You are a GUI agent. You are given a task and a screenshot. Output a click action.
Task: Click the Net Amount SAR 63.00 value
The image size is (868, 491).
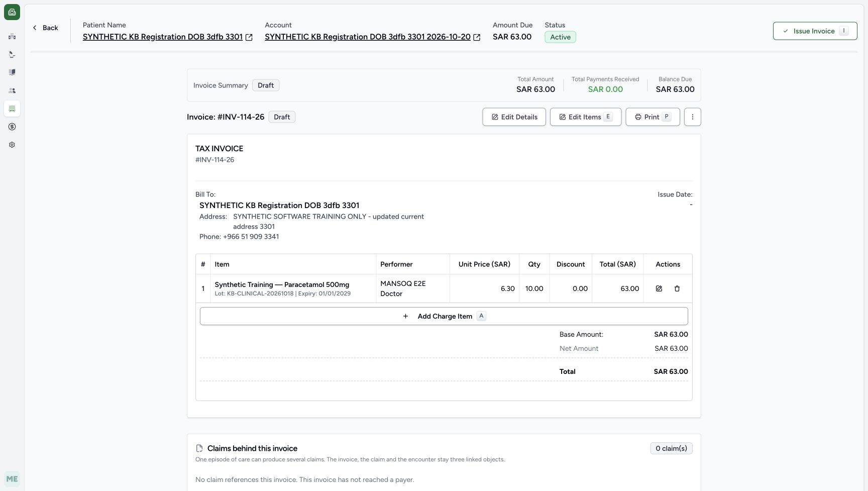pos(671,348)
